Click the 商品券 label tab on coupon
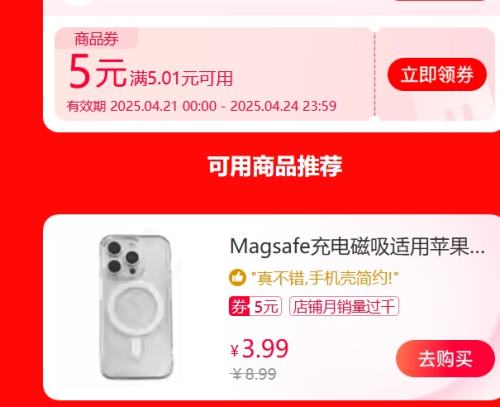This screenshot has width=500, height=407. tap(96, 39)
